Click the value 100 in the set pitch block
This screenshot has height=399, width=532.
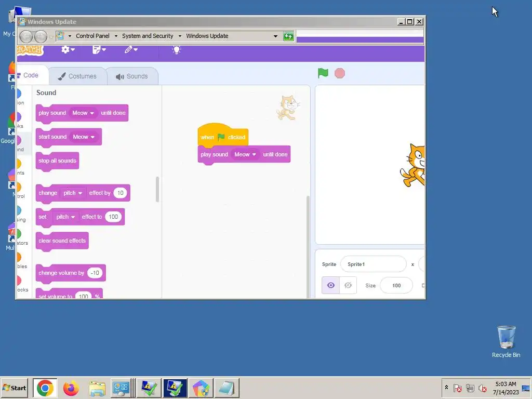pyautogui.click(x=113, y=217)
